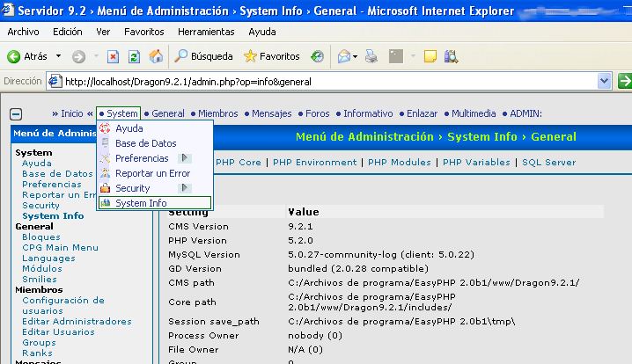Collapse the admin menu with minus box
Screen dimensions: 632x364
[x=16, y=114]
